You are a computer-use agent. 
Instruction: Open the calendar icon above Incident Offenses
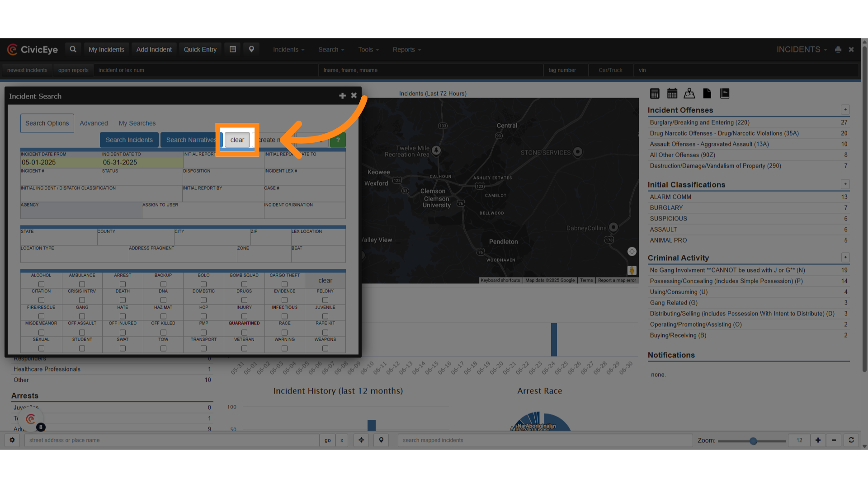point(672,94)
